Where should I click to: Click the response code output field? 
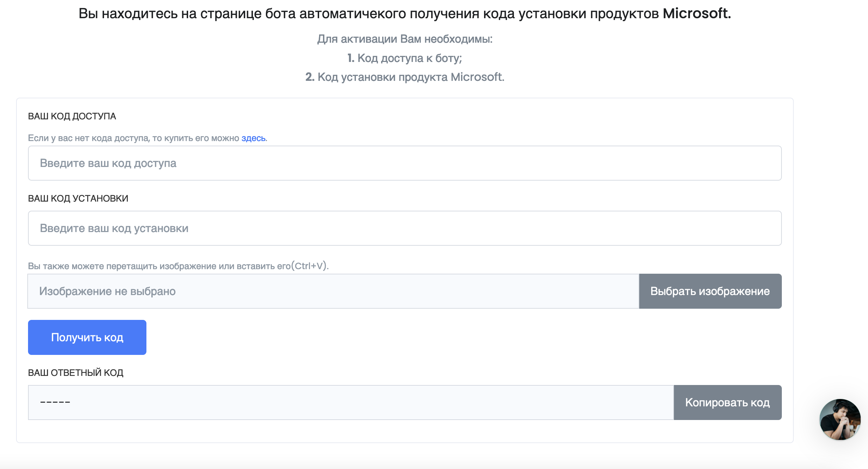(351, 402)
